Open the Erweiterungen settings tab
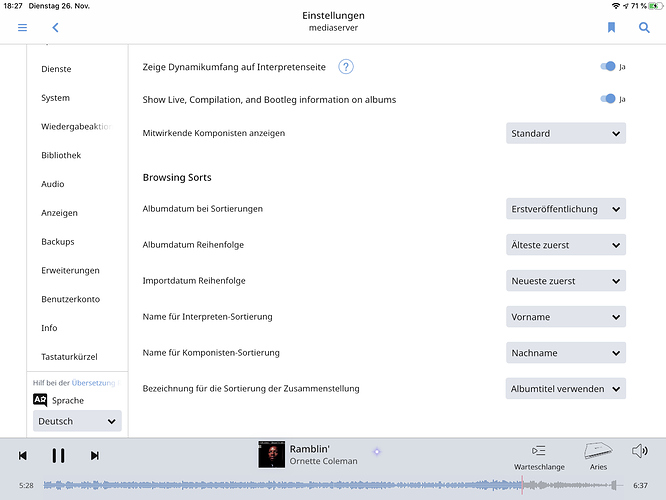The width and height of the screenshot is (666, 500). point(70,271)
